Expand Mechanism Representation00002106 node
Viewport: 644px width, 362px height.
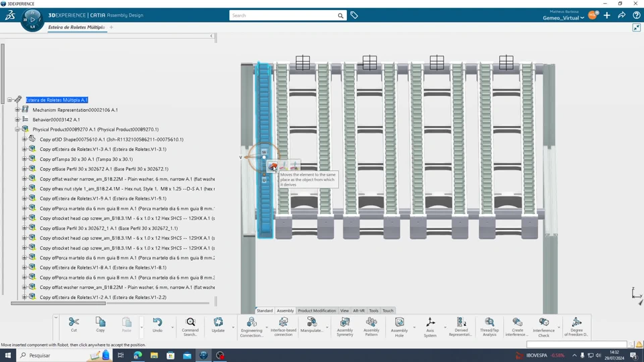pos(17,109)
